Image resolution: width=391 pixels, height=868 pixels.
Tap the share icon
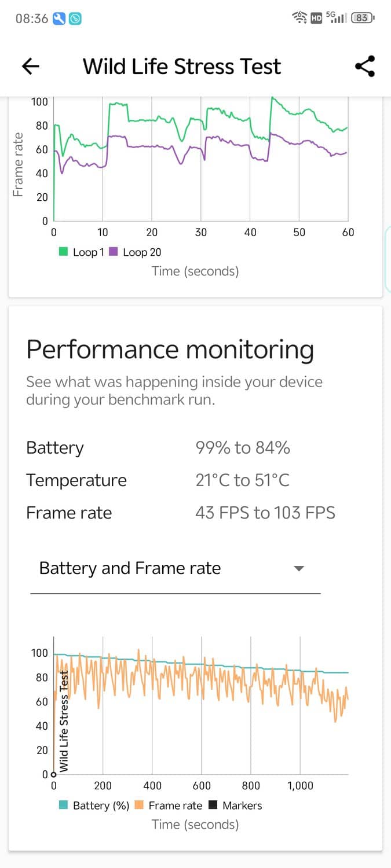click(365, 67)
